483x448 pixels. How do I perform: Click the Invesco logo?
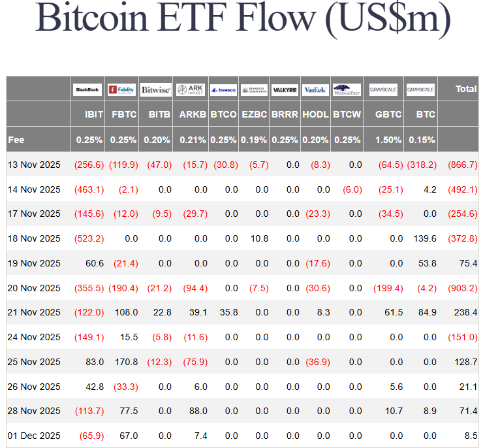click(223, 89)
